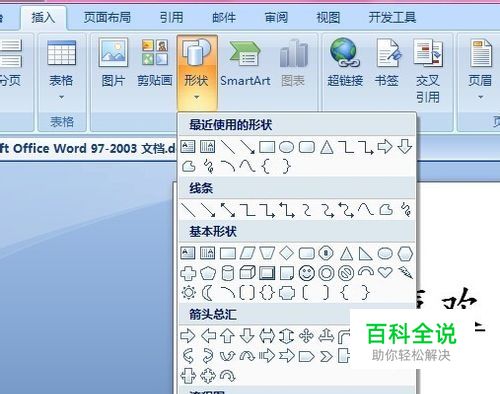The height and width of the screenshot is (394, 500).
Task: Choose the right arrow in block arrows section
Action: click(188, 336)
